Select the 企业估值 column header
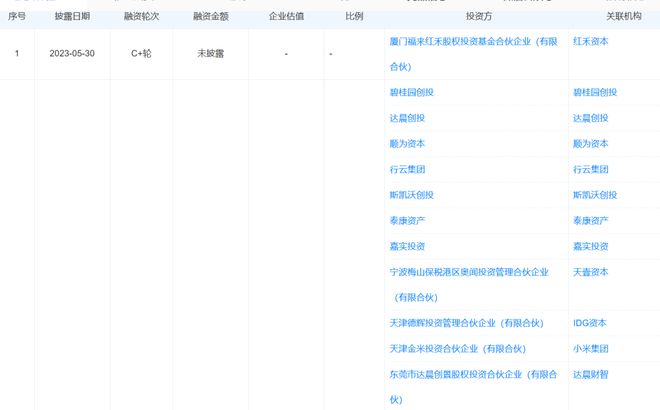 pos(286,16)
